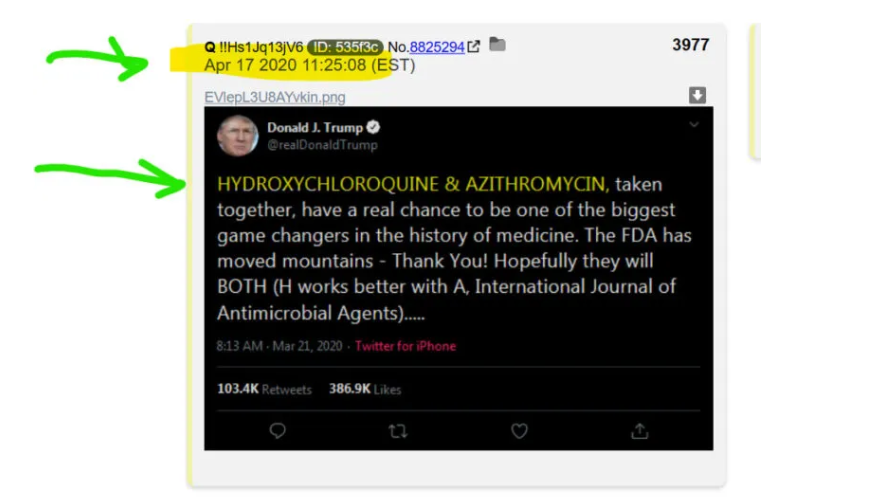883x499 pixels.
Task: Click the share upload icon
Action: coord(640,431)
